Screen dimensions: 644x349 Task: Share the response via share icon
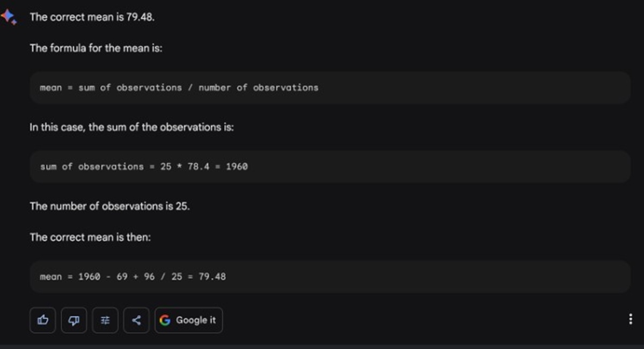[136, 320]
